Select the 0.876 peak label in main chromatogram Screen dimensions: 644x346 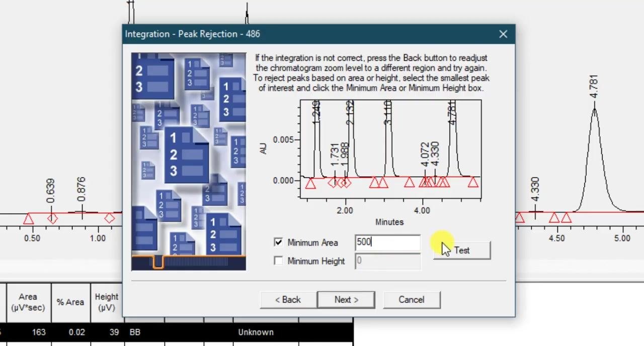pyautogui.click(x=81, y=189)
